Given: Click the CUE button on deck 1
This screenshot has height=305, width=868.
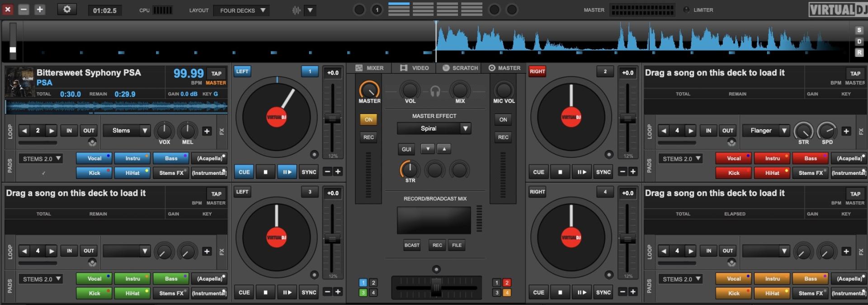Looking at the screenshot, I should click(244, 172).
